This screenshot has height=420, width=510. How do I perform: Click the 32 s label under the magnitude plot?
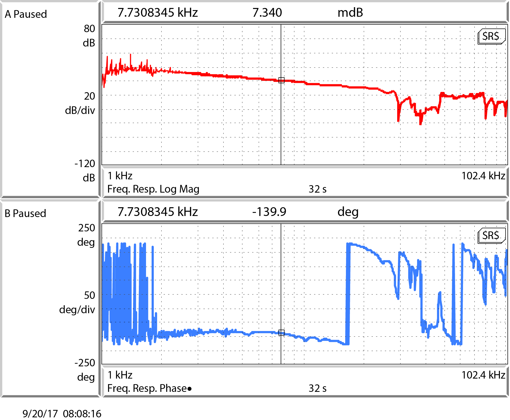coord(317,189)
